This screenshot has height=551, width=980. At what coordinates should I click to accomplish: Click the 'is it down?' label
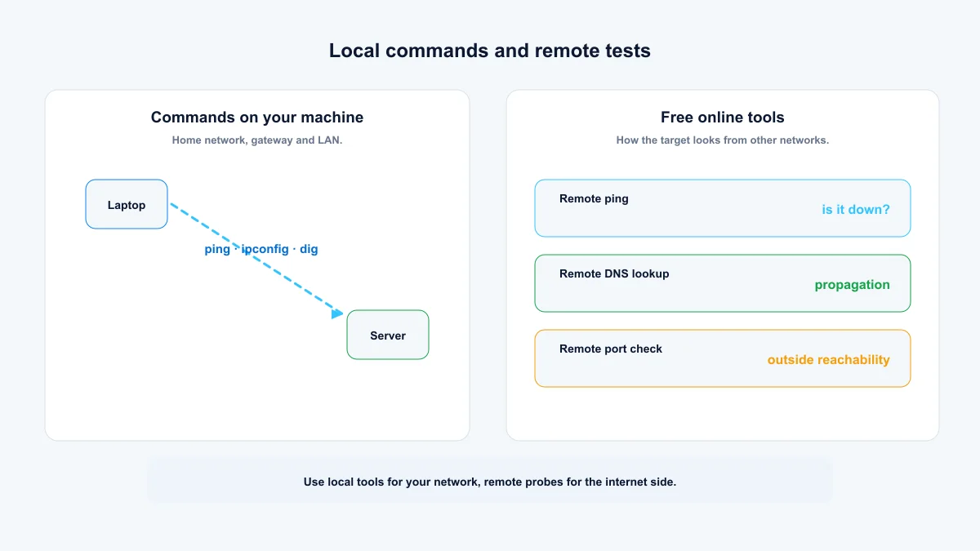point(856,210)
